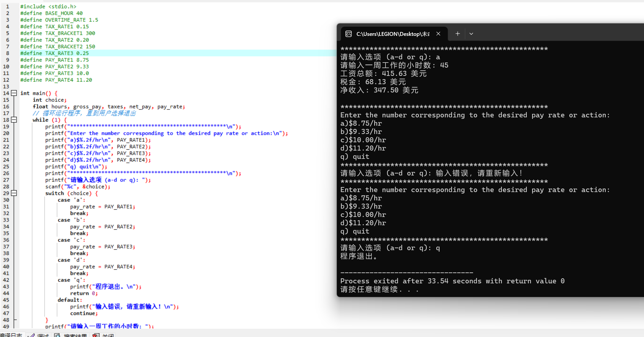Open the 搜索结果 tab
This screenshot has width=644, height=337.
click(75, 335)
